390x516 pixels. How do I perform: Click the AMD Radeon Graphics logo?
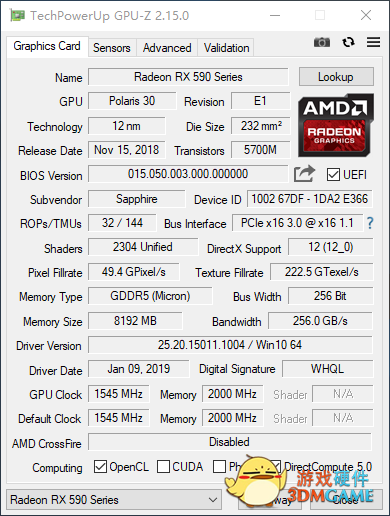(336, 125)
